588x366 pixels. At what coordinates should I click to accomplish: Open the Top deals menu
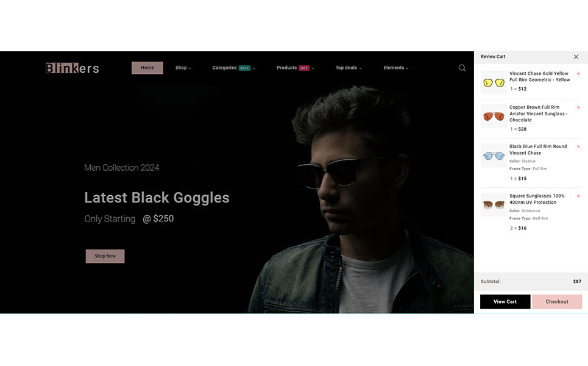point(348,68)
